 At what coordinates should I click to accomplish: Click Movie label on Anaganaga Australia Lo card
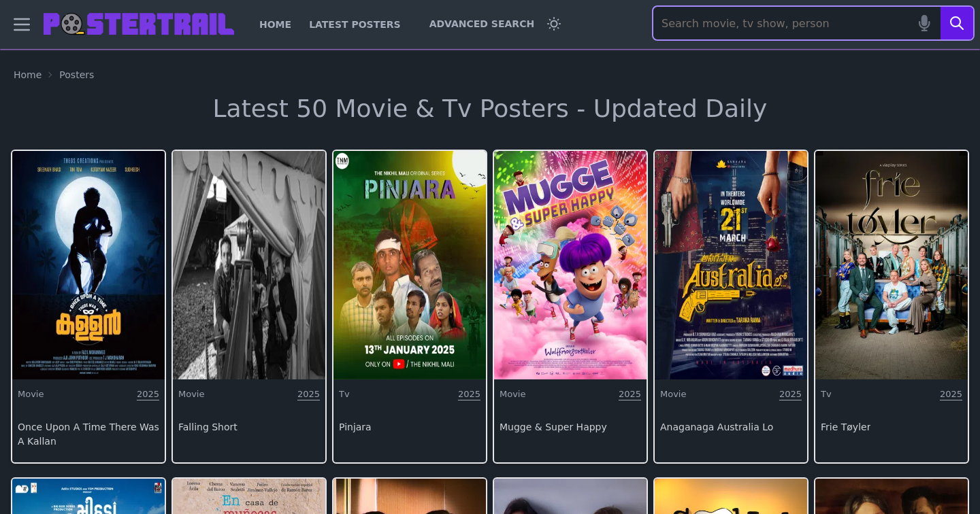click(x=673, y=394)
